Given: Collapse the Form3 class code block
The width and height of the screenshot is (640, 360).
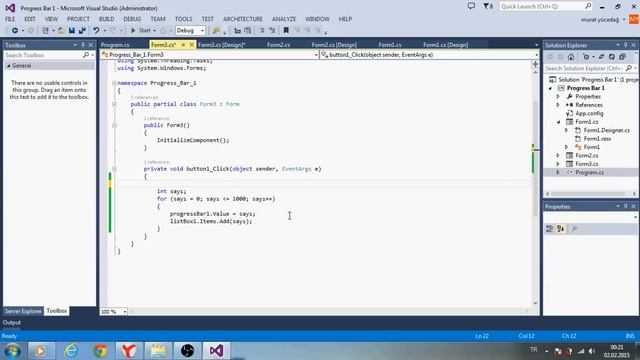Looking at the screenshot, I should coord(114,104).
